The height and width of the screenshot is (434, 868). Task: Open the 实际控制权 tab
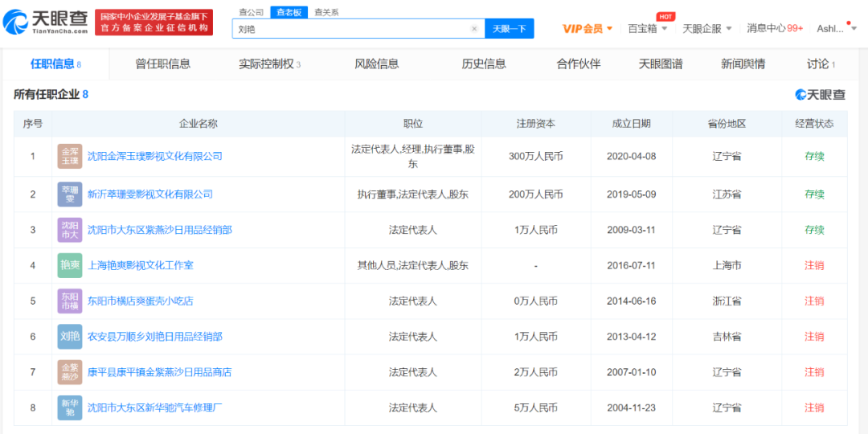269,64
